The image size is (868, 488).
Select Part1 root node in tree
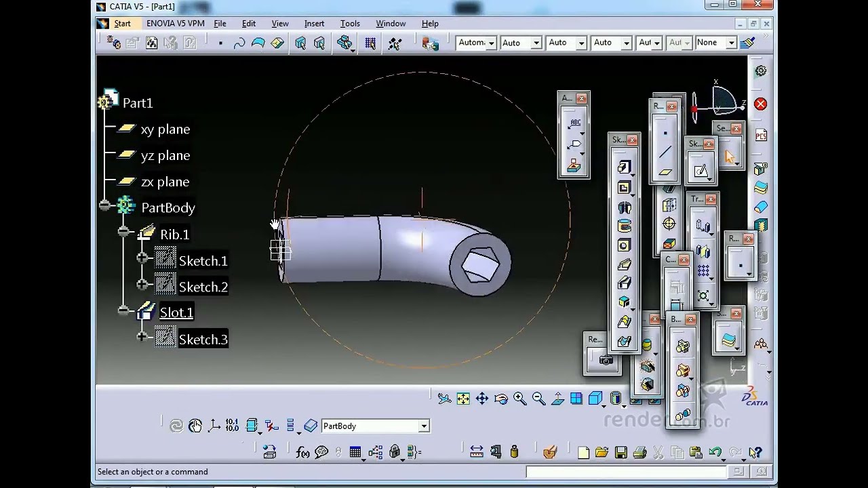point(138,103)
